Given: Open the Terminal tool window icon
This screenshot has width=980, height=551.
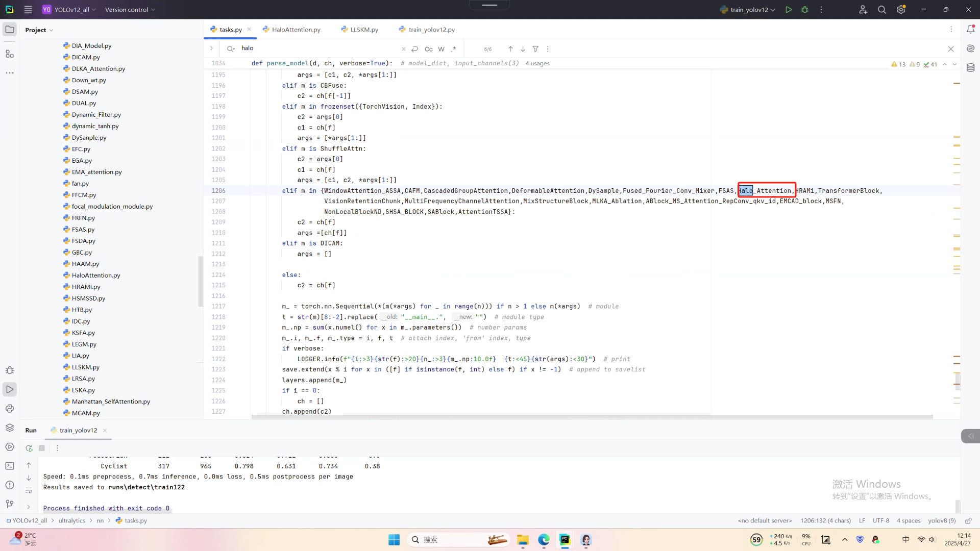Looking at the screenshot, I should (10, 466).
